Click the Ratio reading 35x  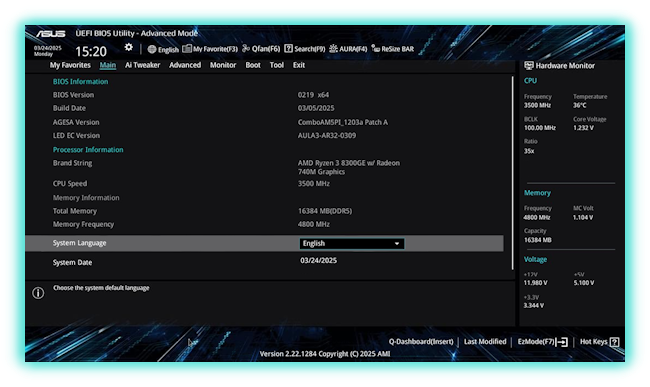click(x=529, y=151)
